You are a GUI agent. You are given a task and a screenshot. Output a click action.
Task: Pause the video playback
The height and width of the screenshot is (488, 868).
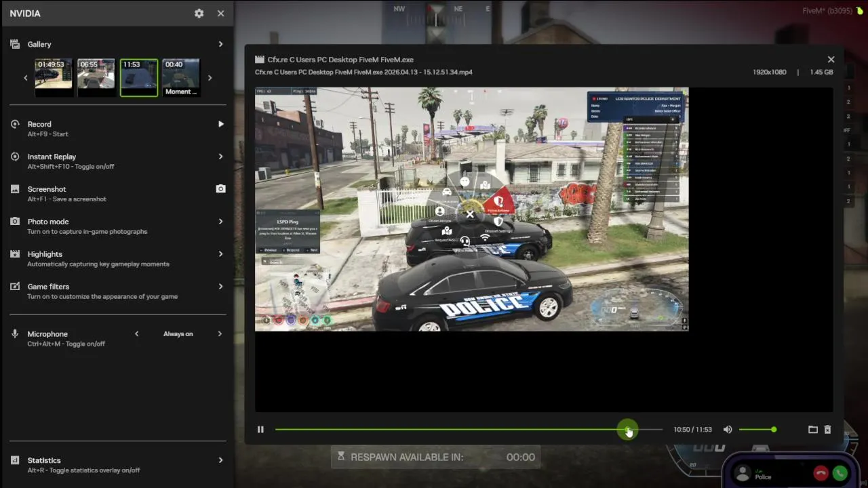click(x=260, y=429)
